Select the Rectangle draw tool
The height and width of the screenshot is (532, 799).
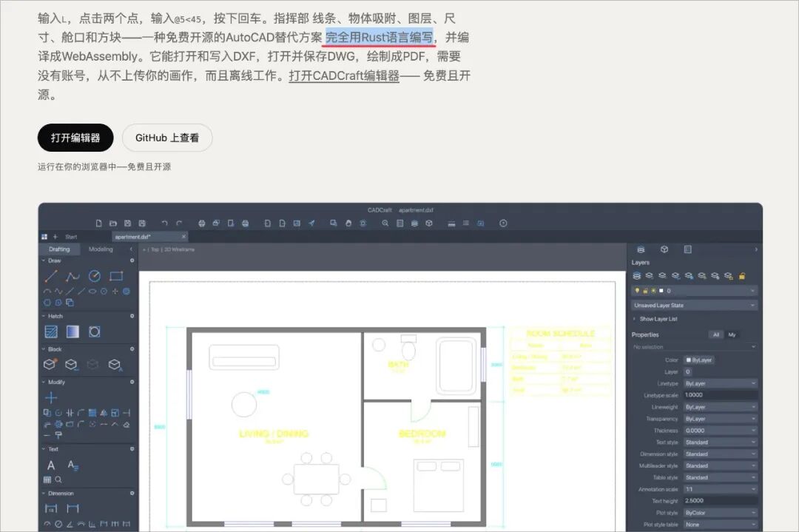(116, 276)
